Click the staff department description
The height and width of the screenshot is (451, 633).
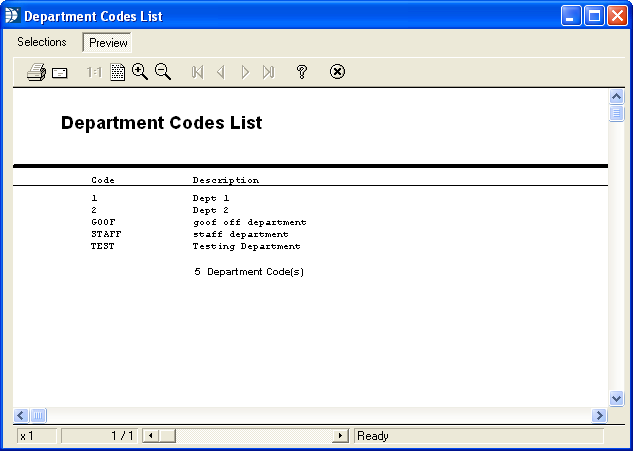[241, 235]
